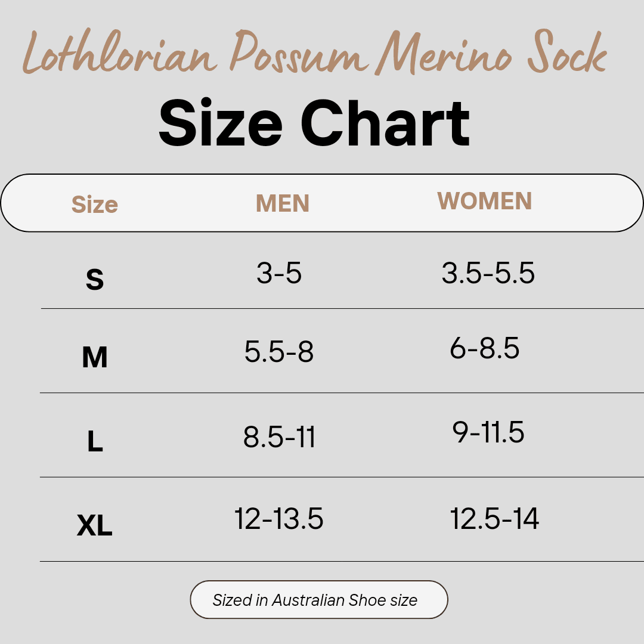Select the women's '12.5-14' size range

pyautogui.click(x=494, y=519)
